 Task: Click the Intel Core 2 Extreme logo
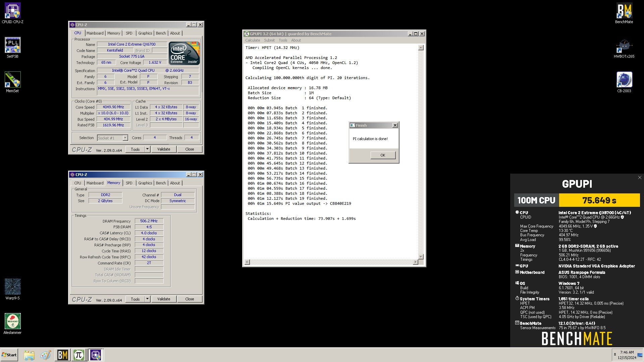point(184,53)
